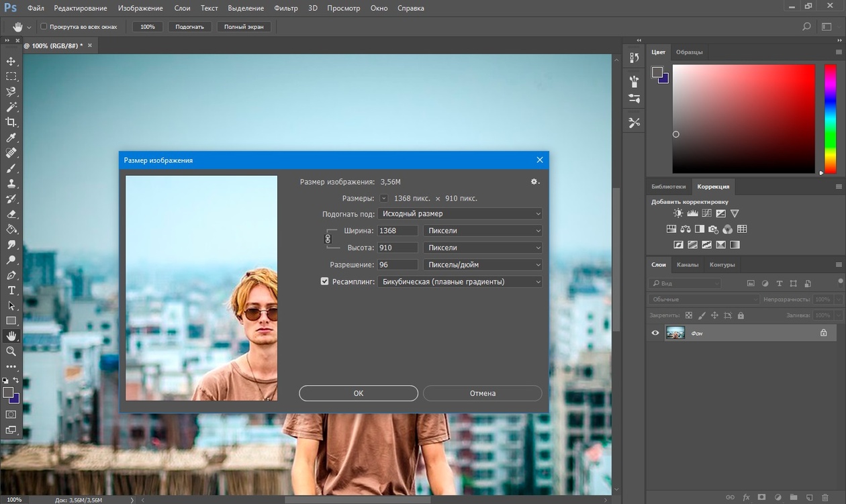Screen dimensions: 846x504
Task: Click the Ширина input field
Action: (397, 231)
